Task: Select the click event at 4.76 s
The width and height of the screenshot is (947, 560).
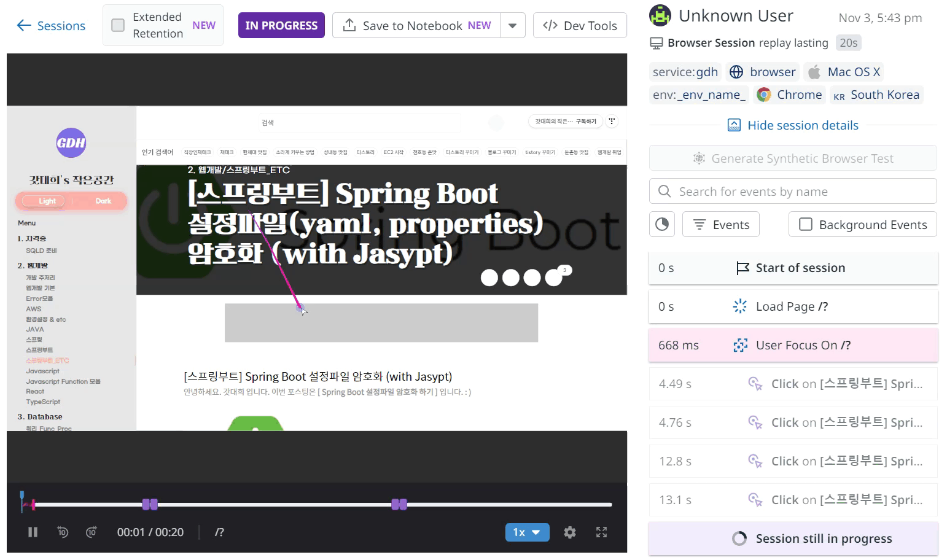Action: [793, 422]
